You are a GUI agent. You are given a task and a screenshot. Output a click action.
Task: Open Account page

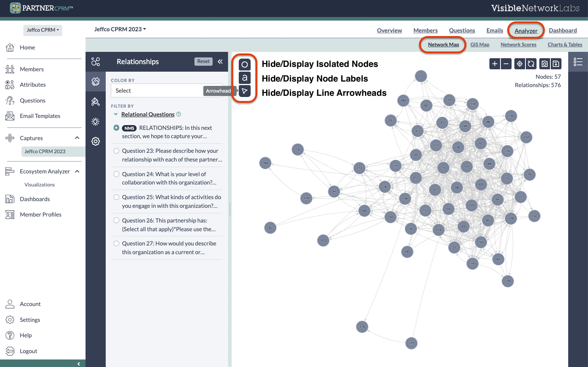(30, 304)
